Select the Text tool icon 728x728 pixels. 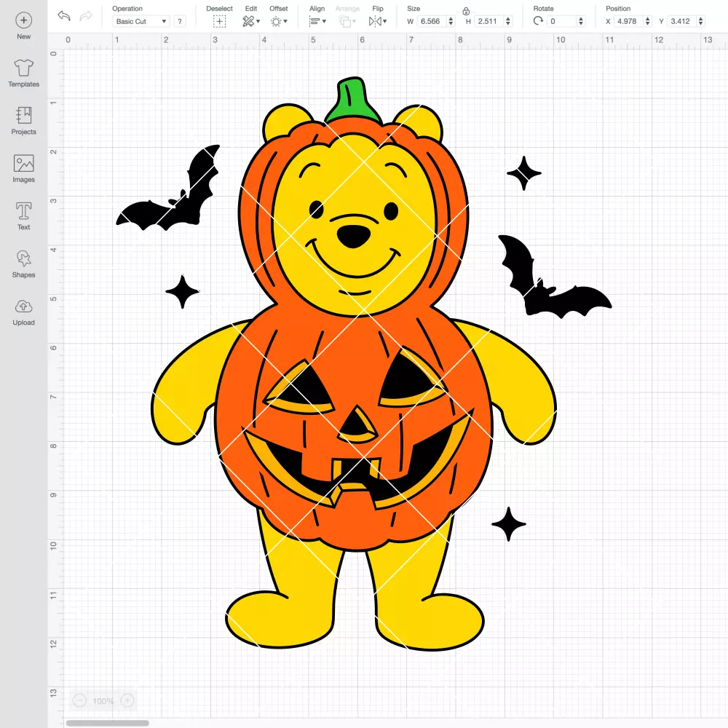(24, 211)
